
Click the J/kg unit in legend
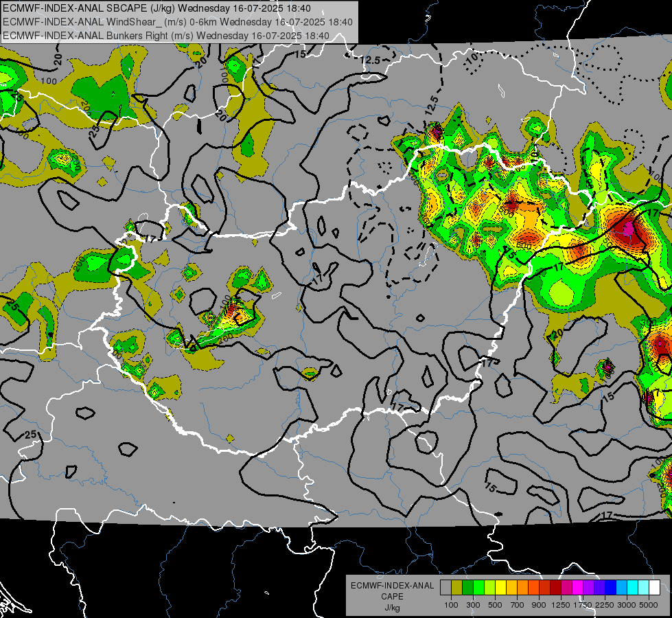coord(392,608)
